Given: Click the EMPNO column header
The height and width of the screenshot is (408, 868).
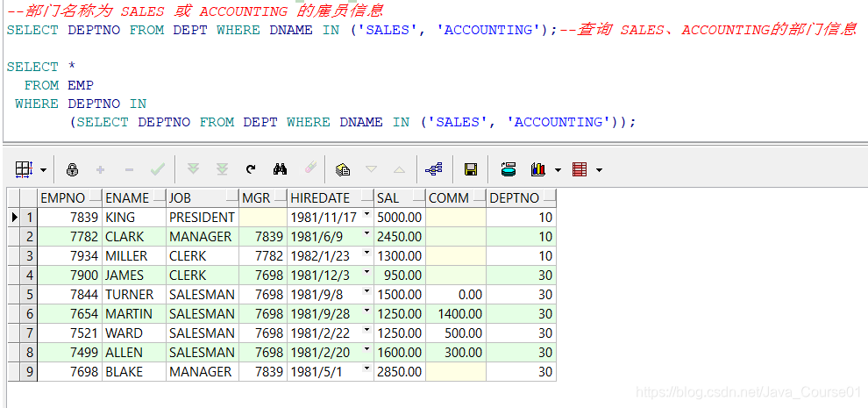Looking at the screenshot, I should 69,198.
